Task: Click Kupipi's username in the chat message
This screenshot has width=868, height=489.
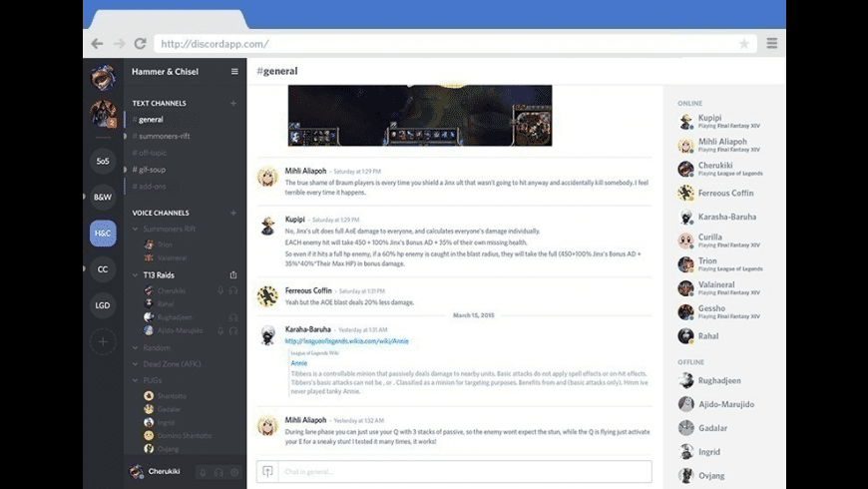Action: [x=295, y=220]
